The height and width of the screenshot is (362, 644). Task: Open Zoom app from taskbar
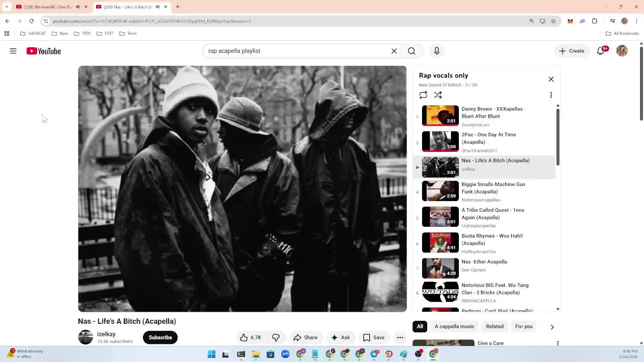pyautogui.click(x=285, y=354)
